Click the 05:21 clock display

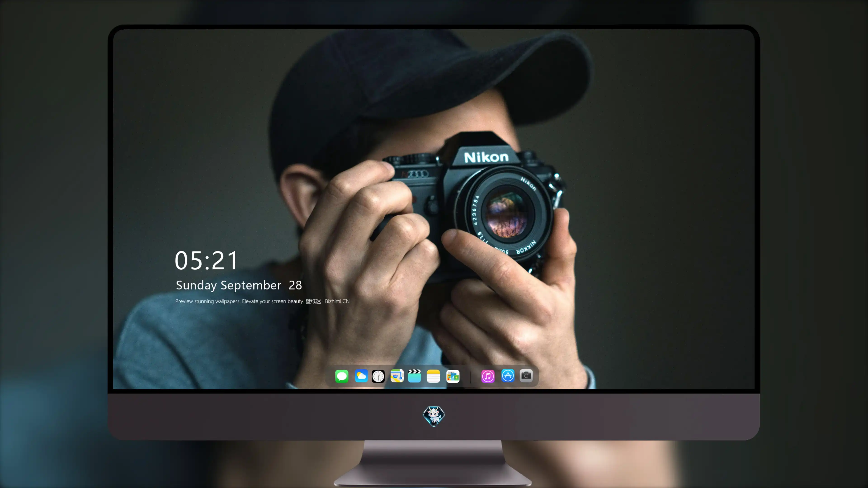point(206,261)
